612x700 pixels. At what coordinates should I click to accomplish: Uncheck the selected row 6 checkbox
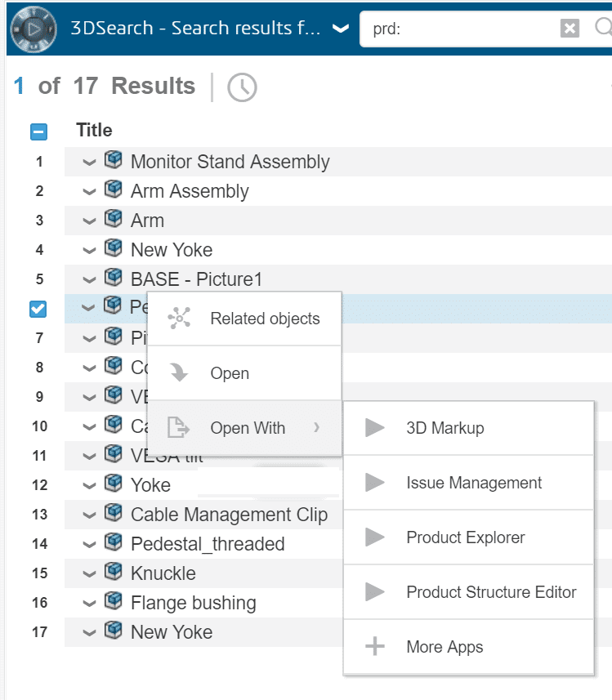pyautogui.click(x=38, y=309)
